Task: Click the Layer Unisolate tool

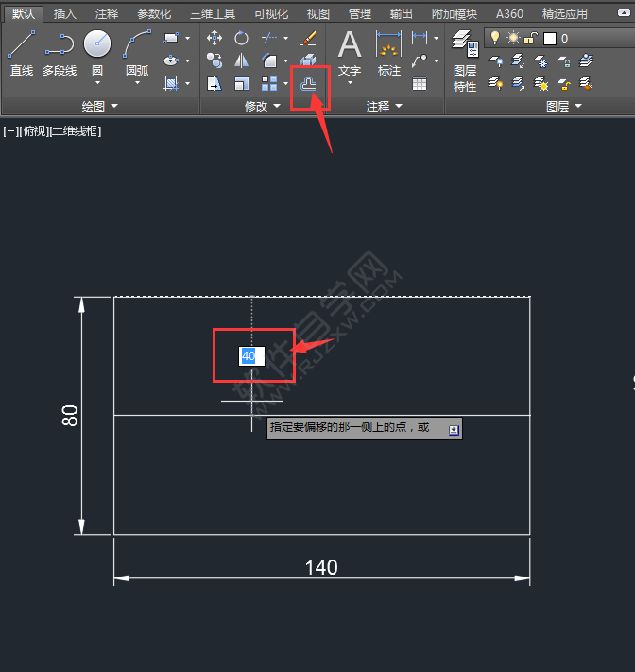Action: (518, 83)
